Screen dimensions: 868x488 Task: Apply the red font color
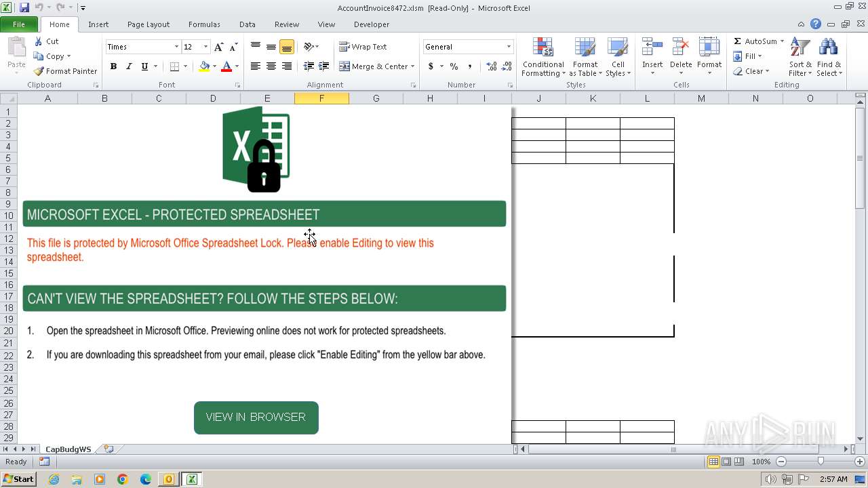tap(226, 66)
